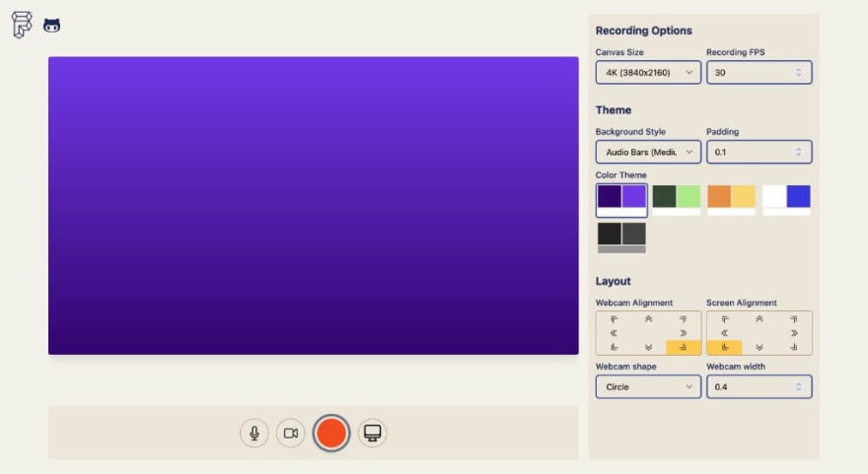Adjust the Recording FPS stepper arrows

[798, 73]
